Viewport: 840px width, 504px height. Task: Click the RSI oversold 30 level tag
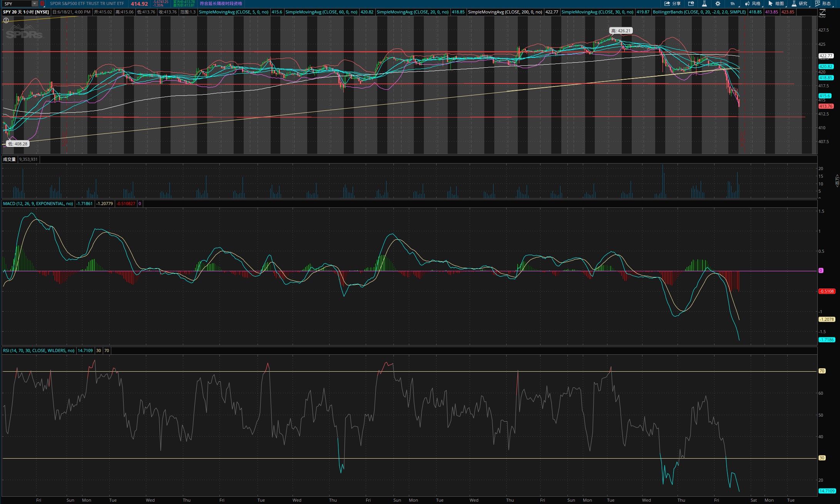point(822,458)
